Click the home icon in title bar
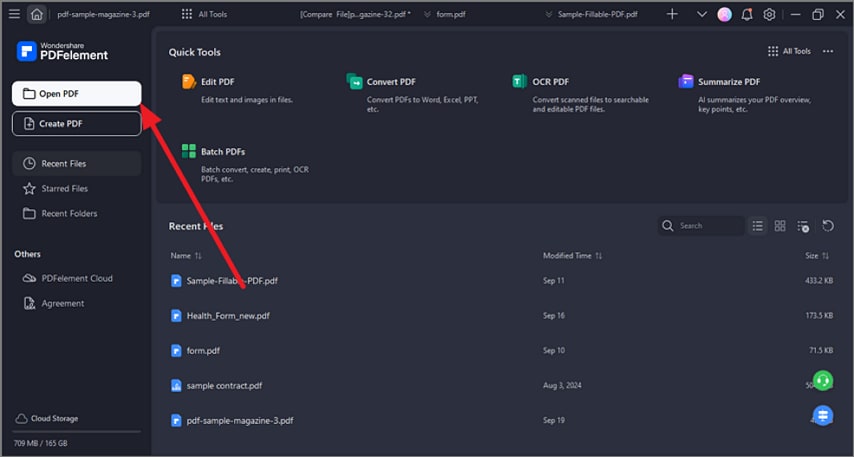The image size is (854, 457). click(37, 15)
